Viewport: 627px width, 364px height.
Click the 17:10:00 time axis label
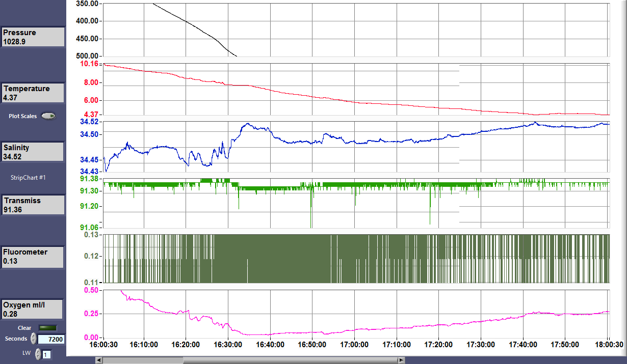397,345
